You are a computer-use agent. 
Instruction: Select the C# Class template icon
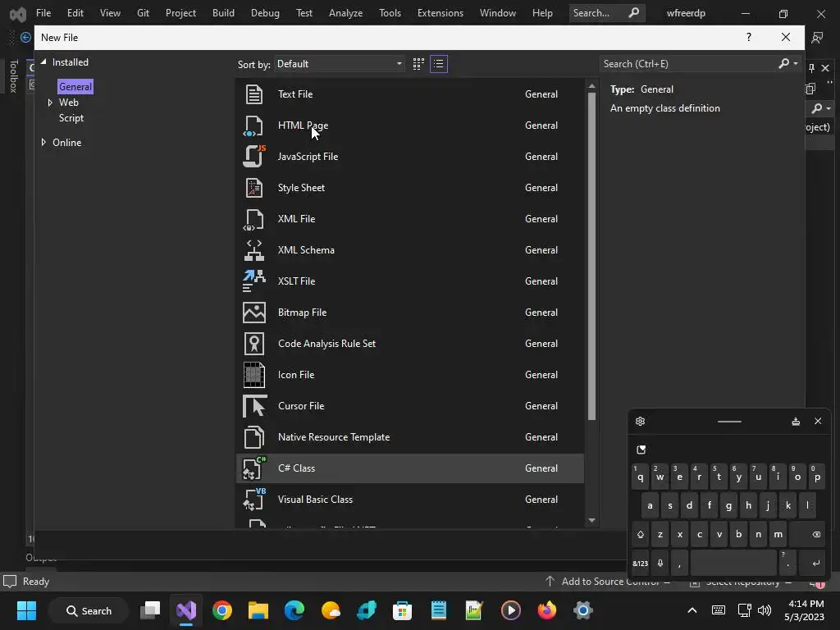[254, 468]
